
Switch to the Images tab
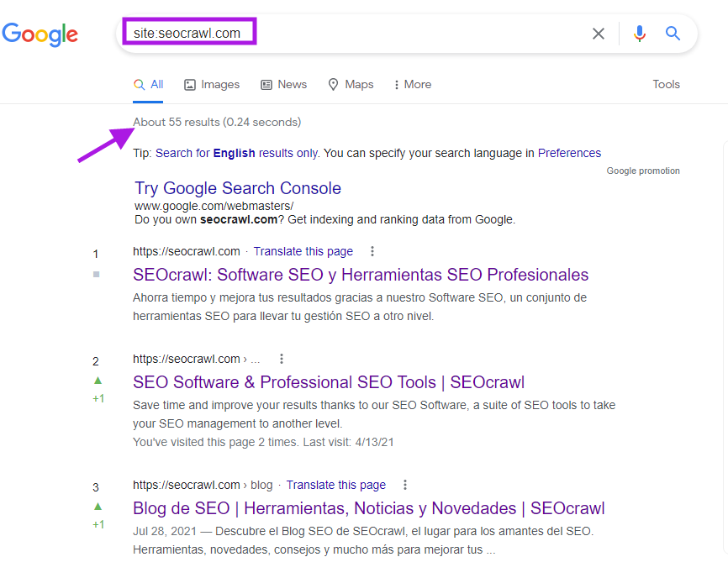tap(212, 84)
